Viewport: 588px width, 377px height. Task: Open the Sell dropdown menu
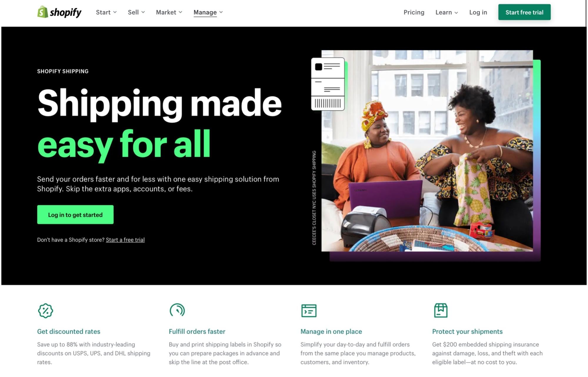point(136,12)
